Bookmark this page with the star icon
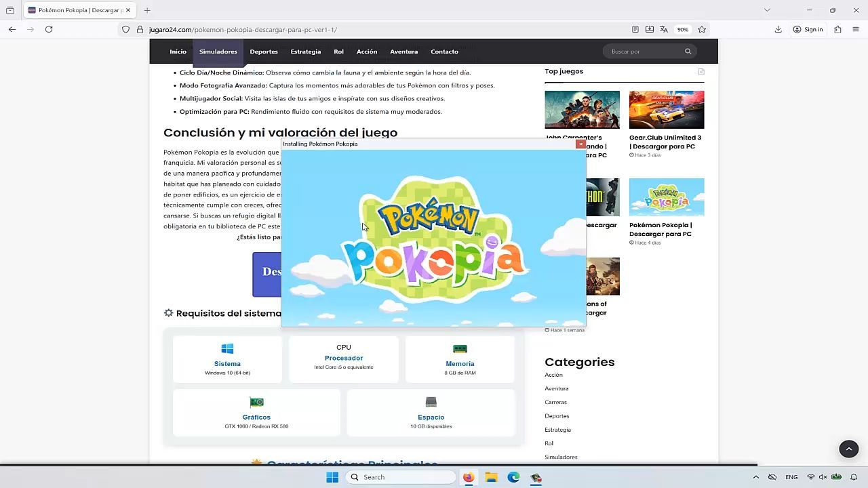Screen dimensions: 868x488 click(x=702, y=29)
